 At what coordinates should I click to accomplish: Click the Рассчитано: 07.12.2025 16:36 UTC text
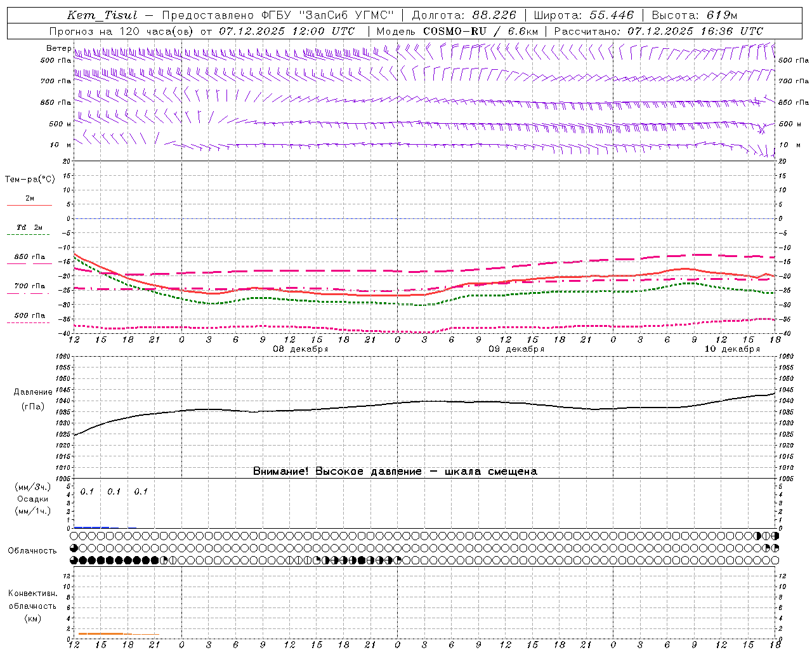pyautogui.click(x=658, y=31)
